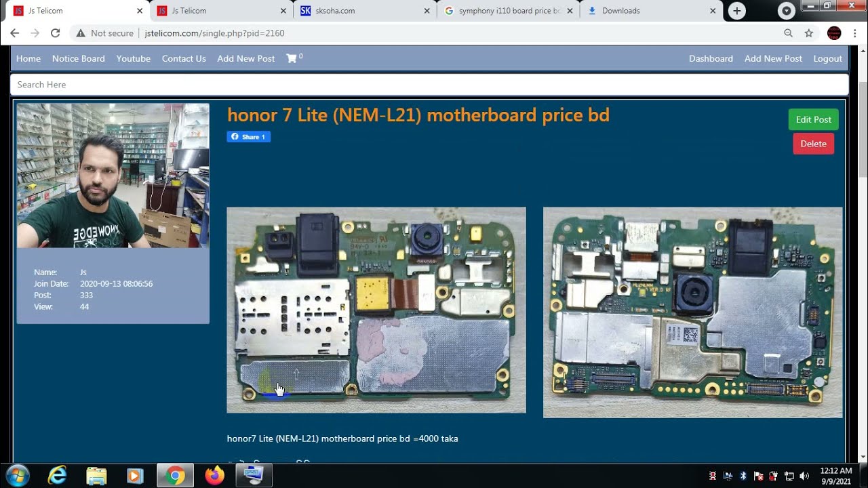This screenshot has height=488, width=868.
Task: Open the back motherboard photo
Action: 692,312
